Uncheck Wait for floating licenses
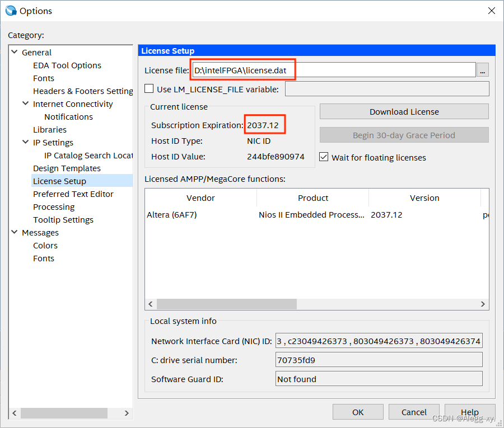 (324, 157)
